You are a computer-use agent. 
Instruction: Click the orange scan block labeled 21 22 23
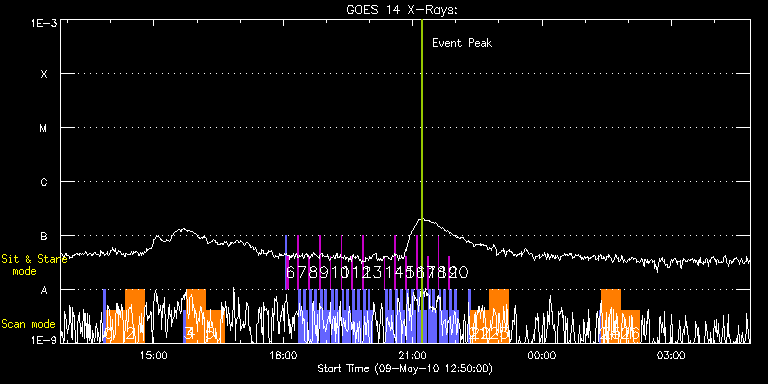[x=489, y=316]
